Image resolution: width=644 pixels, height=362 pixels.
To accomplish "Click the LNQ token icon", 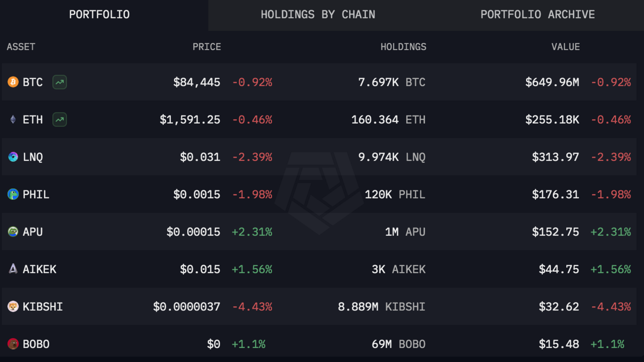I will [x=13, y=157].
